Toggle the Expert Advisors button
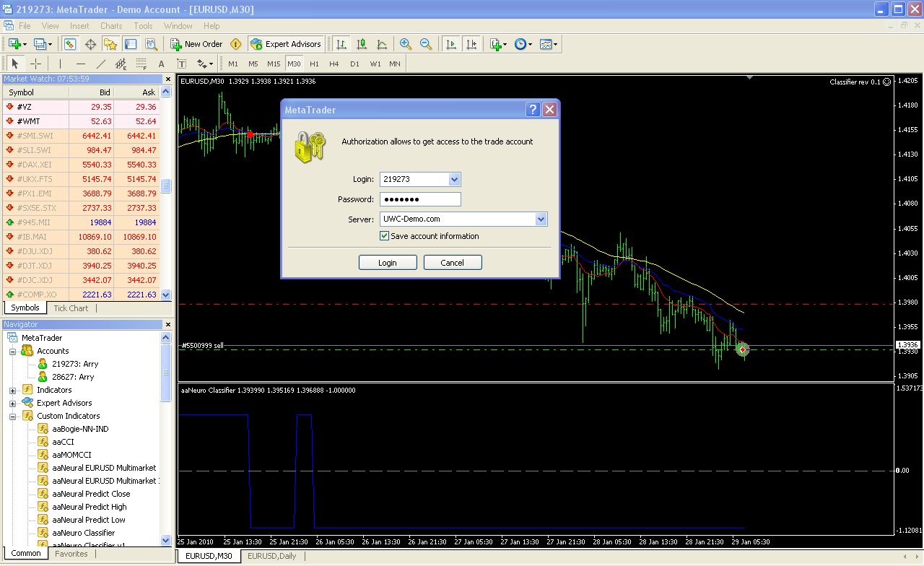 point(286,44)
